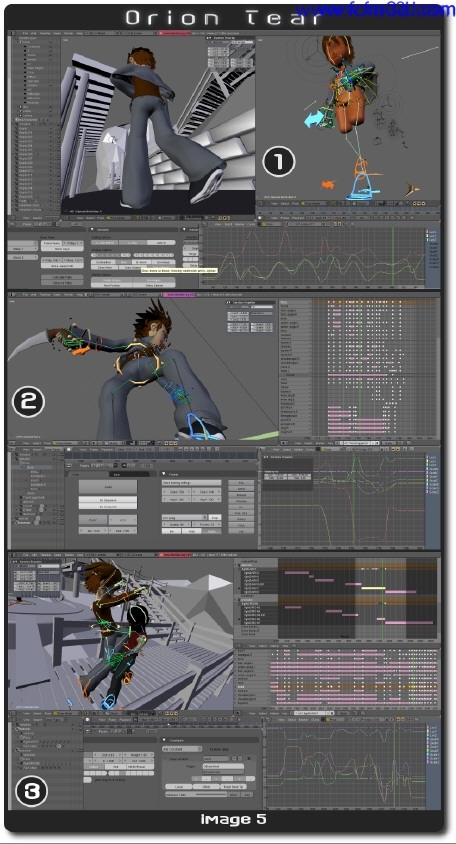
Task: Remove the constraint with its X icon
Action: (x=249, y=758)
